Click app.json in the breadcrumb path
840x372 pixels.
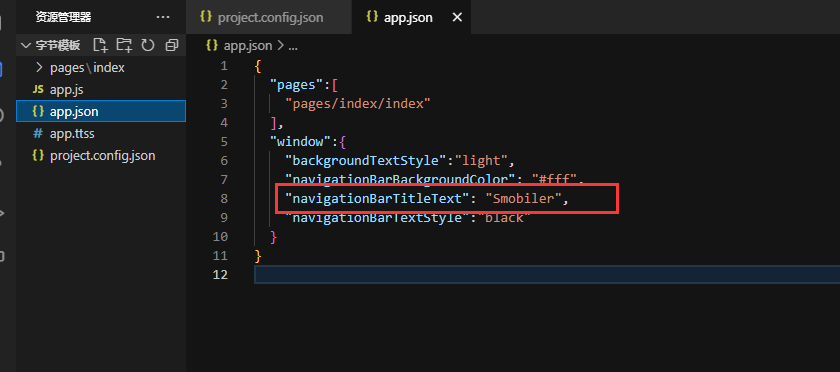click(x=248, y=46)
